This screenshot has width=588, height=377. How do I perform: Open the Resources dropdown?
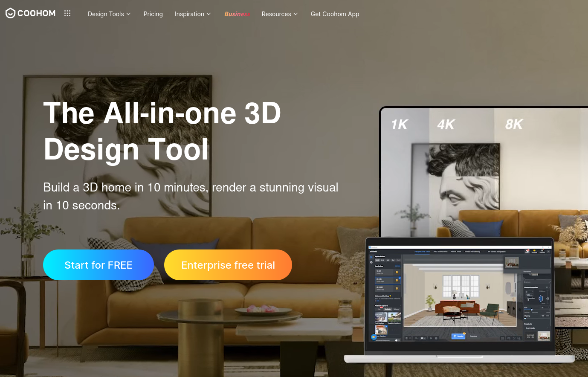coord(279,14)
